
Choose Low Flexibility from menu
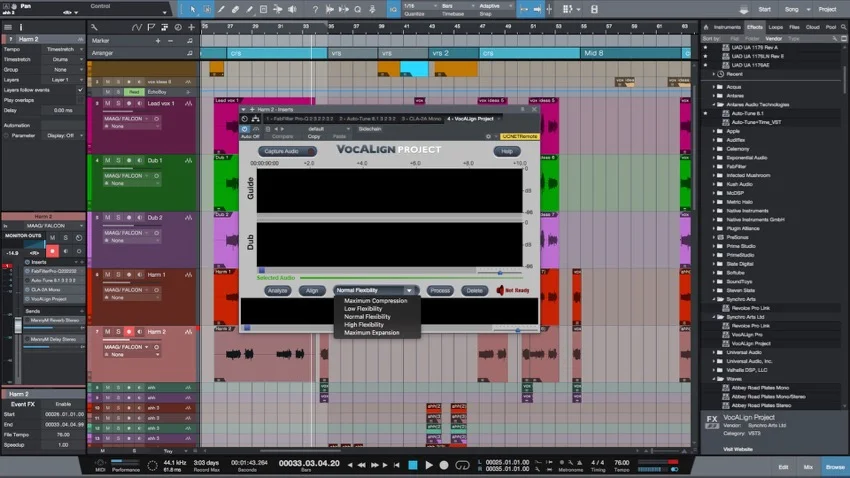(x=363, y=309)
